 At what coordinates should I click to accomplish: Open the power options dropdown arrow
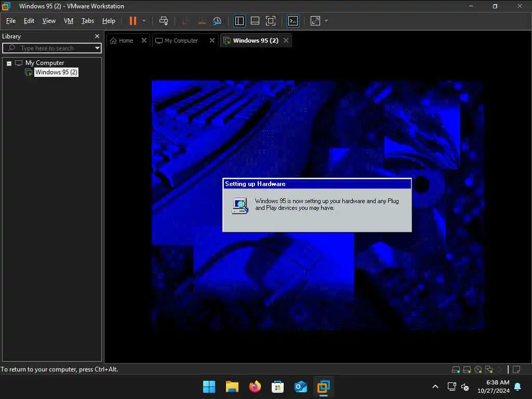144,21
